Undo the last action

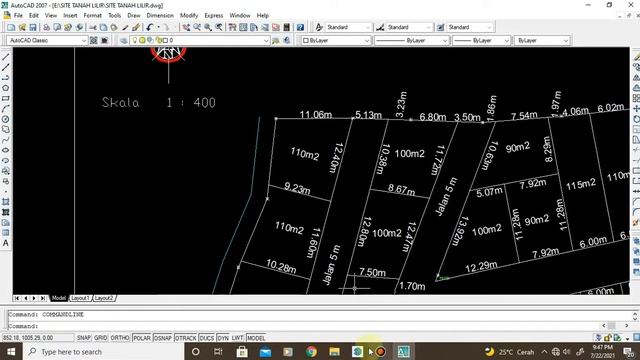(149, 27)
